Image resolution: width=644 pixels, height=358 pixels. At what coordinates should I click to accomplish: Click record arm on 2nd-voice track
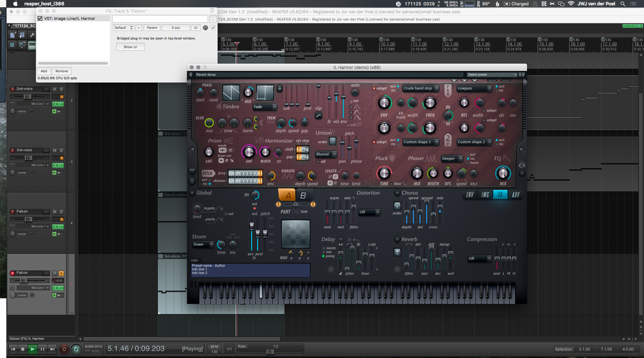coord(13,88)
